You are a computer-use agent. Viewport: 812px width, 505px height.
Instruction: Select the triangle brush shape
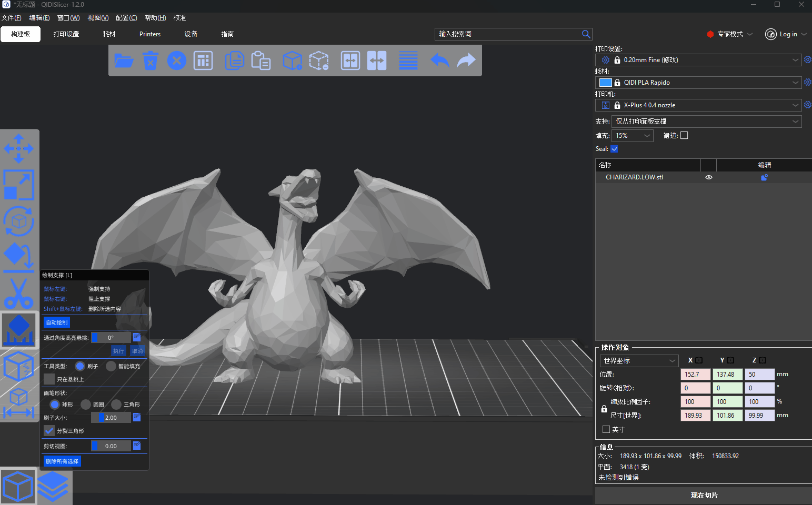116,405
